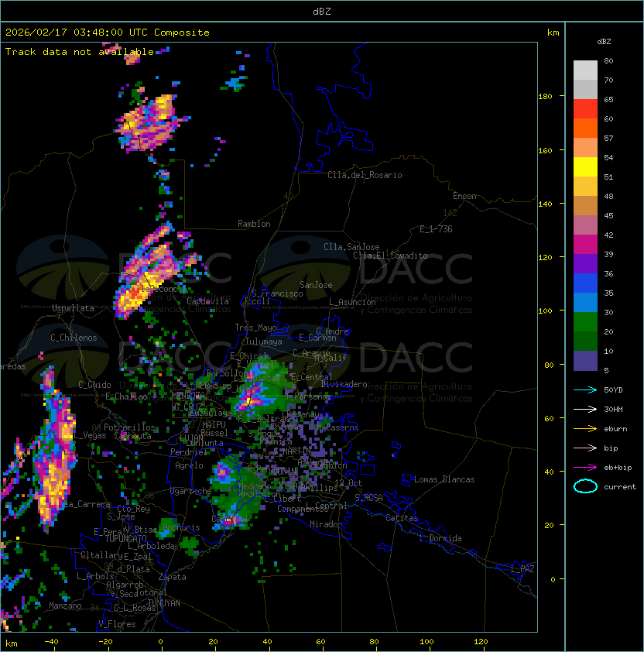Image resolution: width=644 pixels, height=652 pixels.
Task: Click the 'Anchoris' map label
Action: (x=181, y=527)
